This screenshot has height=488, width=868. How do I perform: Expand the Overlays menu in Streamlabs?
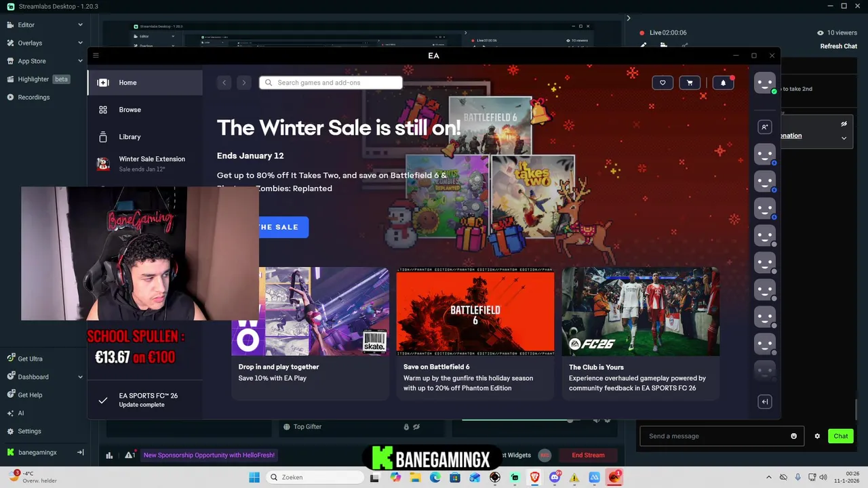[80, 43]
